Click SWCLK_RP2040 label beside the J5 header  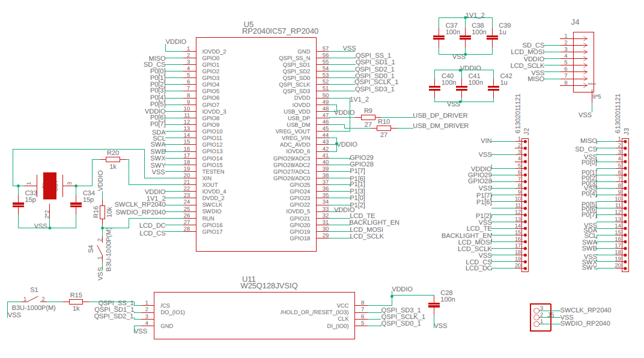(x=586, y=311)
